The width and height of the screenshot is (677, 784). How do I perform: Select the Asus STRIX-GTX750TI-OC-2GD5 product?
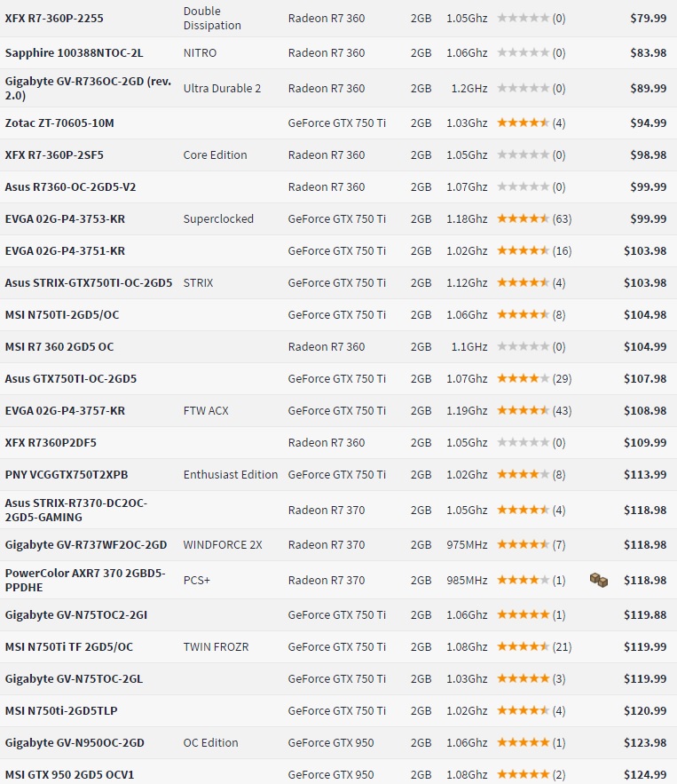89,283
